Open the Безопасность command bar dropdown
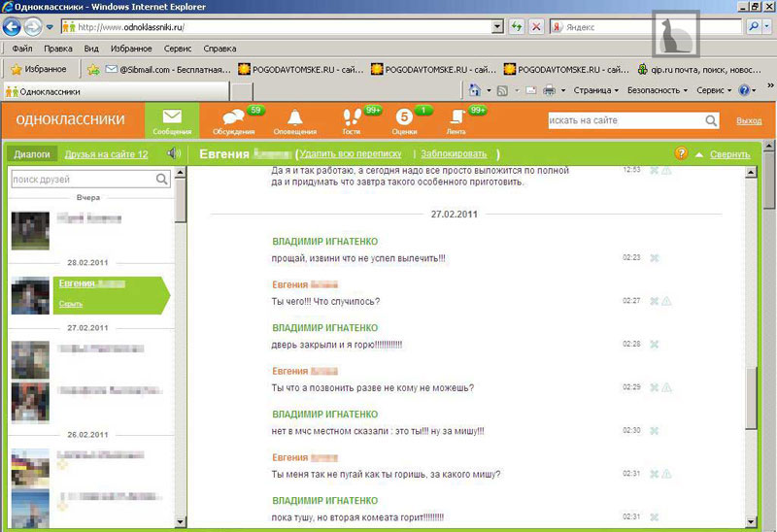This screenshot has height=532, width=777. point(658,90)
